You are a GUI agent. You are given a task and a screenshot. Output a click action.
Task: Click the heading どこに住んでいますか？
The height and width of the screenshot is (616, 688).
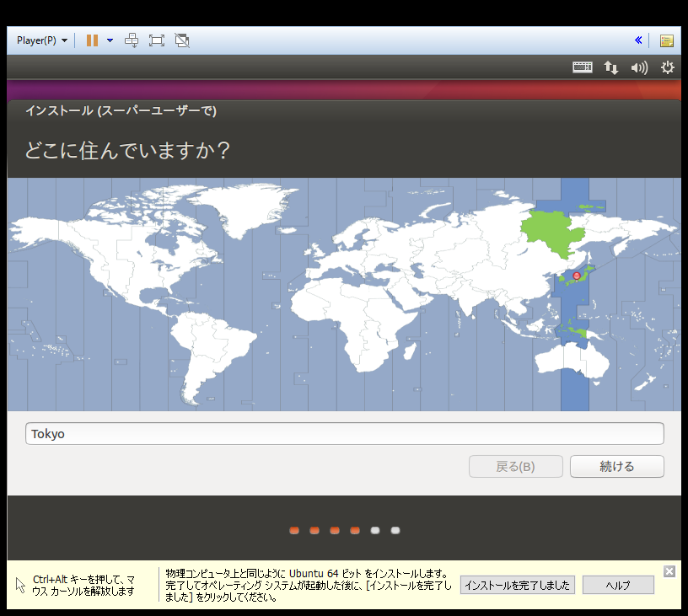click(x=127, y=150)
